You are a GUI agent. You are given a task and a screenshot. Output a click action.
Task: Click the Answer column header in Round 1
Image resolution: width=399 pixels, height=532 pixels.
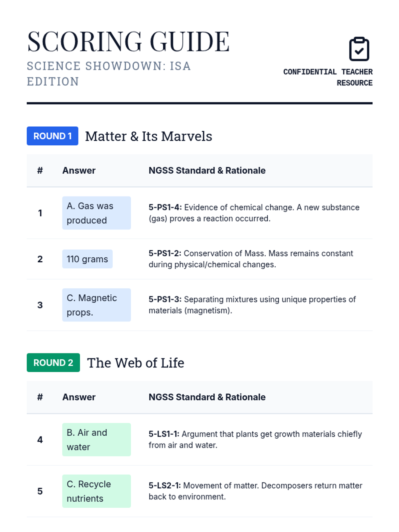pyautogui.click(x=79, y=171)
